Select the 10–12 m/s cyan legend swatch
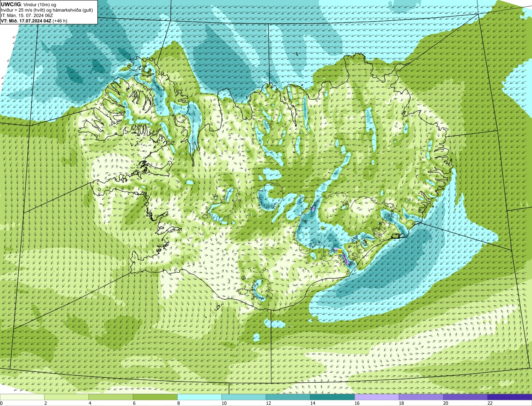 tap(244, 397)
